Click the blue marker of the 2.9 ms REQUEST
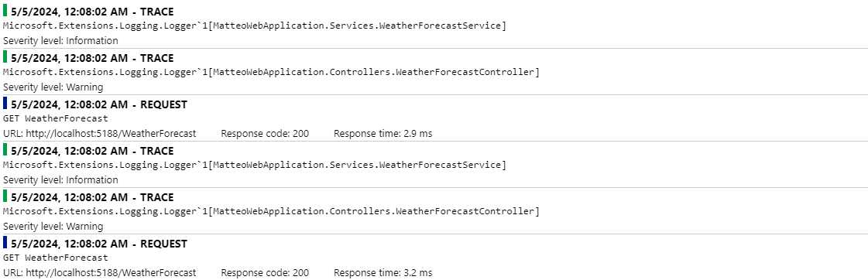 pos(5,103)
